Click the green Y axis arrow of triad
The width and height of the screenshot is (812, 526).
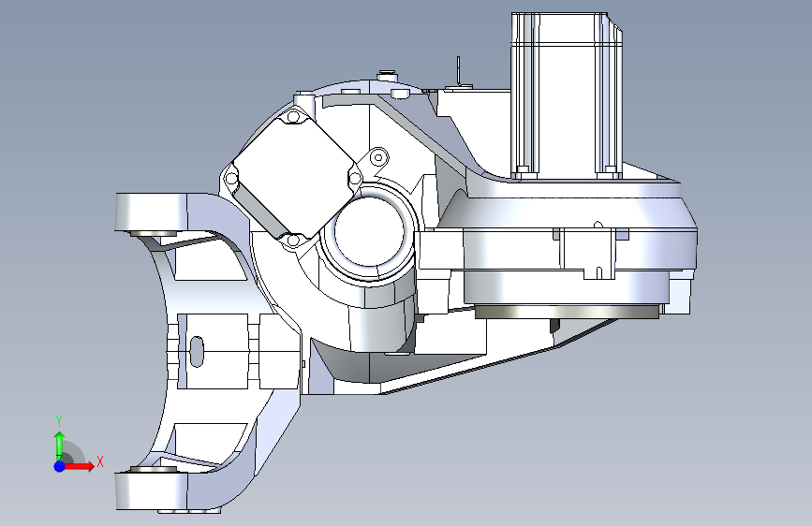pyautogui.click(x=60, y=446)
